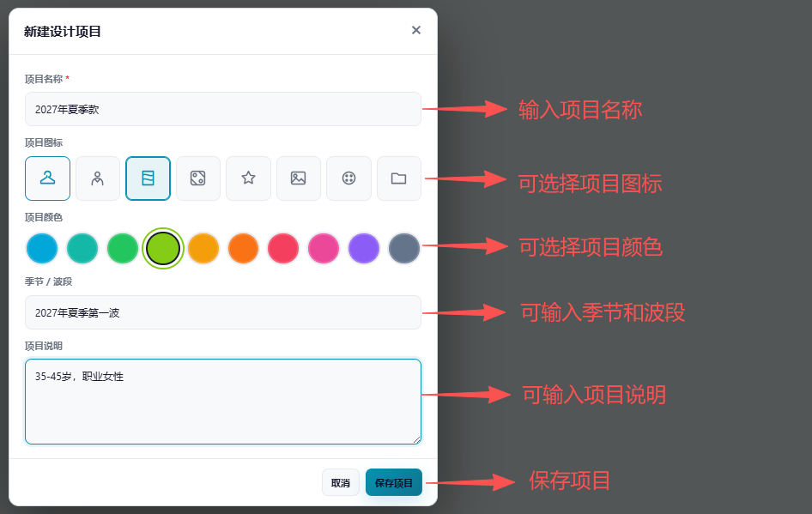Select the picture image project icon
Image resolution: width=812 pixels, height=514 pixels.
point(299,178)
